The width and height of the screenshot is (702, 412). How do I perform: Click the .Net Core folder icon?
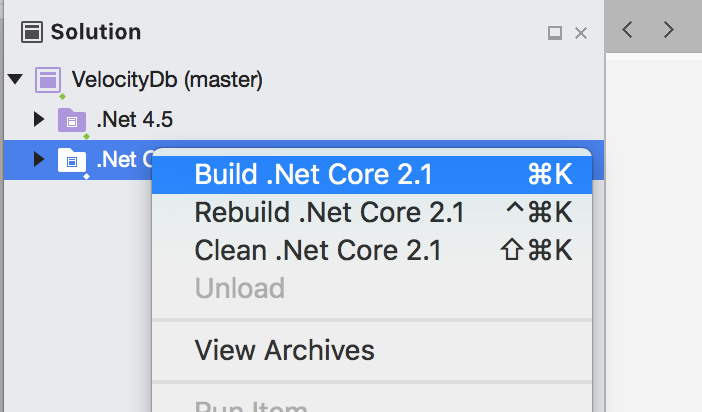72,160
